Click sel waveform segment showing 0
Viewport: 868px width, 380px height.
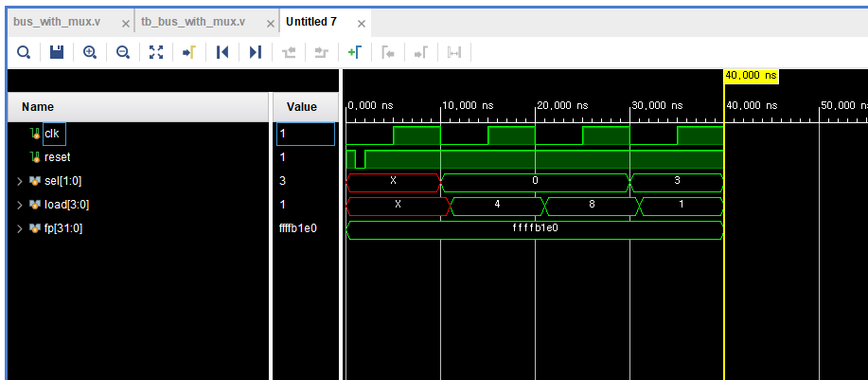click(536, 183)
